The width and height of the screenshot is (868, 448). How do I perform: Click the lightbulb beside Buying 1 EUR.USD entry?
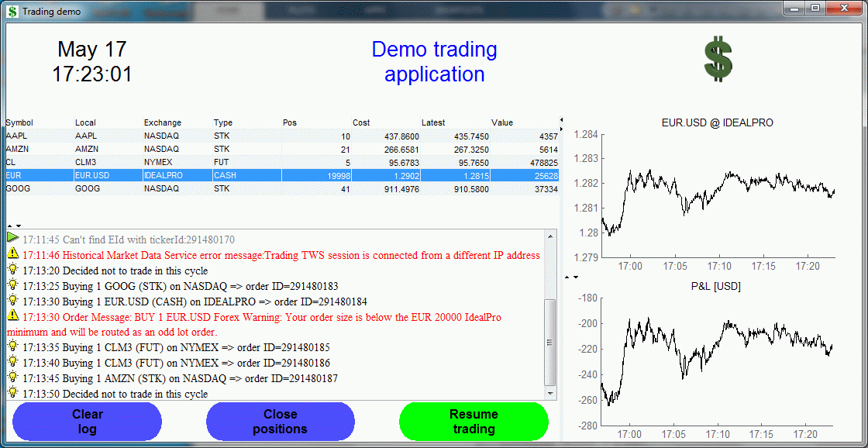click(x=13, y=301)
